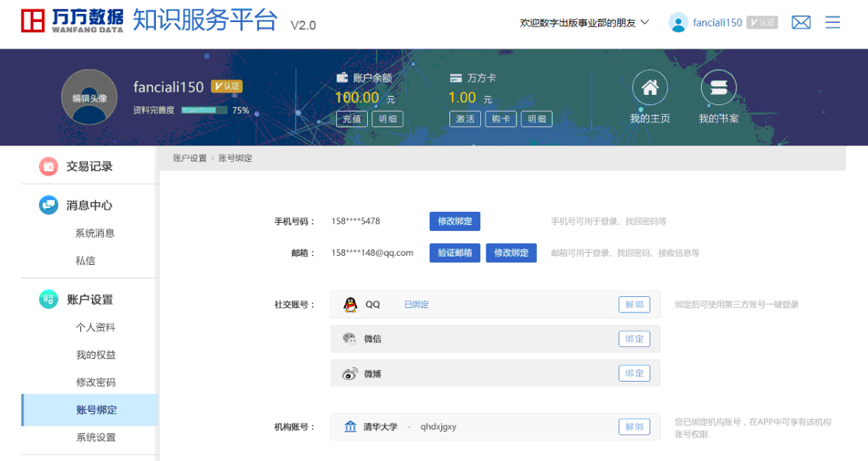Click the My Homepage house icon
Viewport: 868px width, 461px height.
coord(650,89)
